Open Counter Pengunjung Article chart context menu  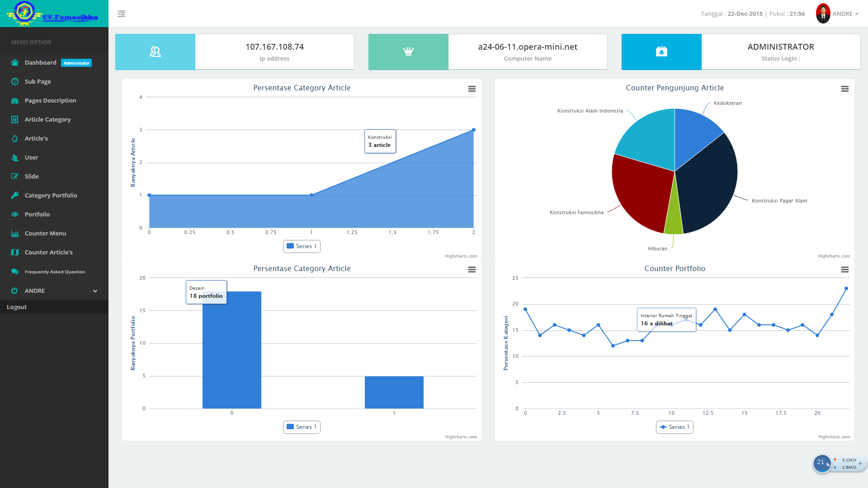coord(844,89)
